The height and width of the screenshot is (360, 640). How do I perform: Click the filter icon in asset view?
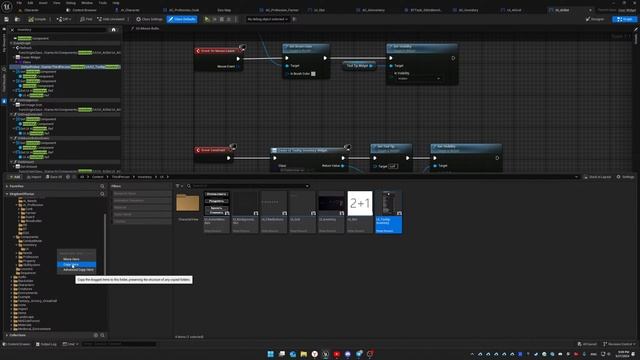click(x=178, y=186)
